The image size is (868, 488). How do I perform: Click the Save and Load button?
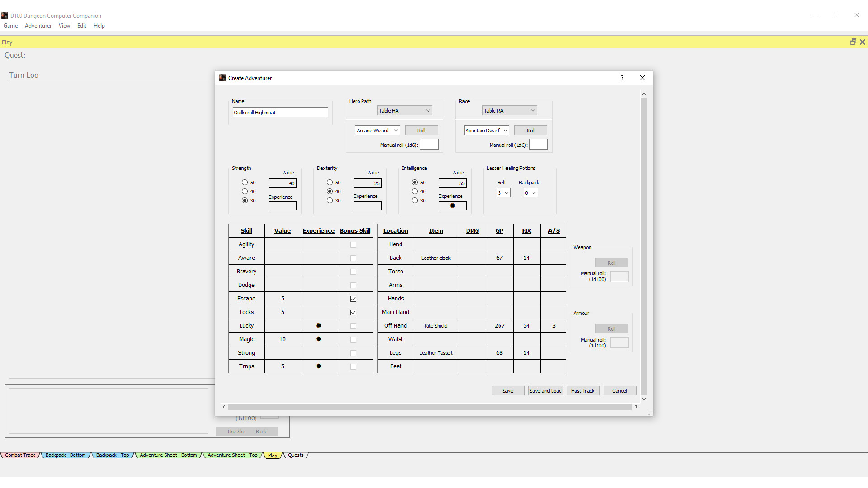click(545, 391)
